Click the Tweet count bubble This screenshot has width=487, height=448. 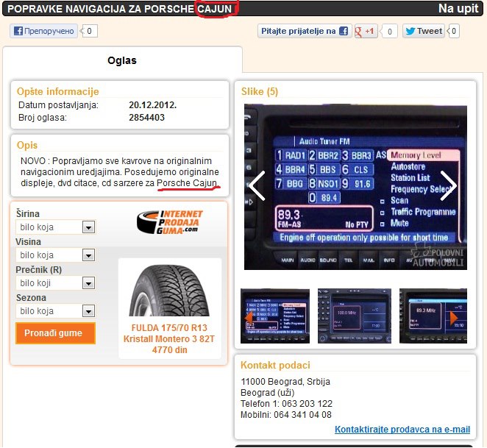coord(453,31)
